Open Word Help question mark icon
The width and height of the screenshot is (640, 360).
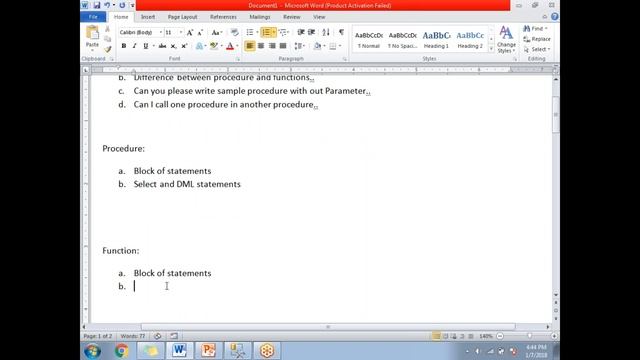pos(554,17)
